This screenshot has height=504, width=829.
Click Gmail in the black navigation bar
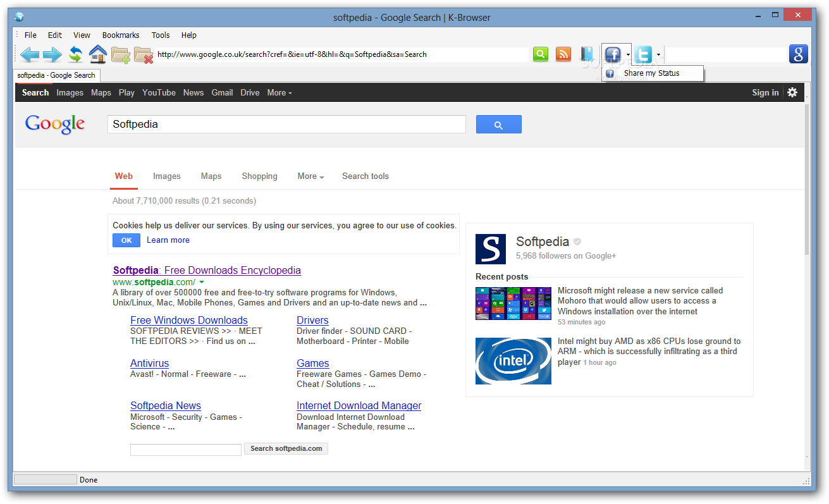tap(222, 92)
